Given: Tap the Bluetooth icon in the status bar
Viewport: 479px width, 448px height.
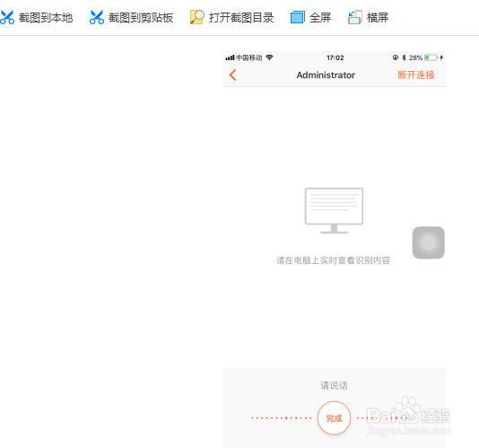Looking at the screenshot, I should 404,57.
